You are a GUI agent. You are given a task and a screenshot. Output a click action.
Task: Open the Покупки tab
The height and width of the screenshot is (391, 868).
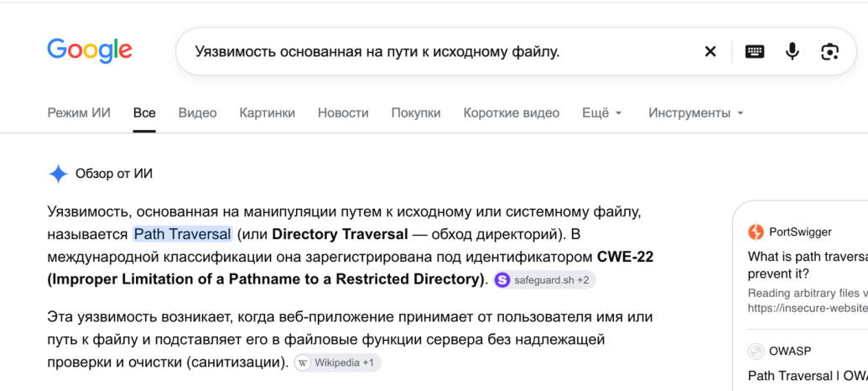(416, 113)
